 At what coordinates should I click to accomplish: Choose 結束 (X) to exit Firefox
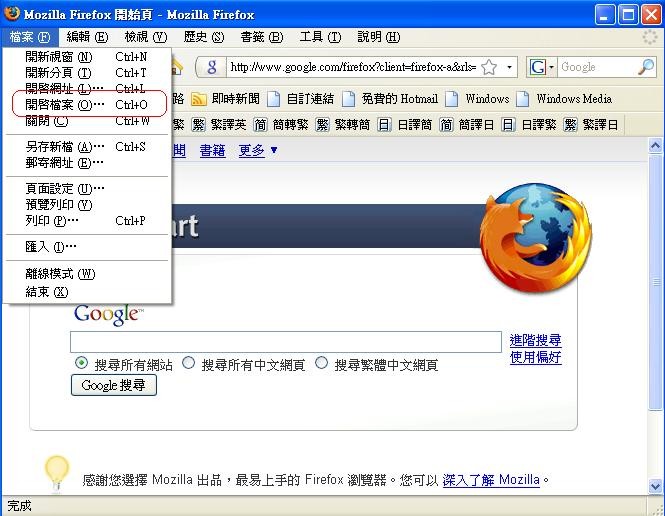[x=87, y=292]
